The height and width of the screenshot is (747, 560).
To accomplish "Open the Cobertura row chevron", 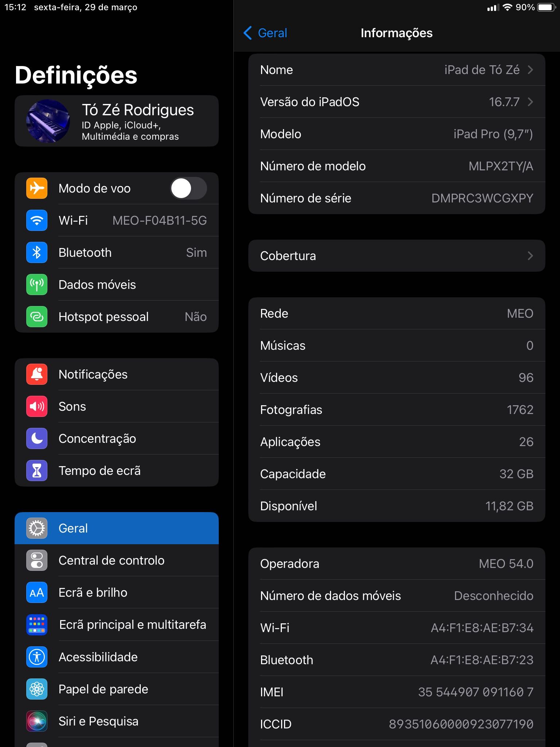I will 530,256.
